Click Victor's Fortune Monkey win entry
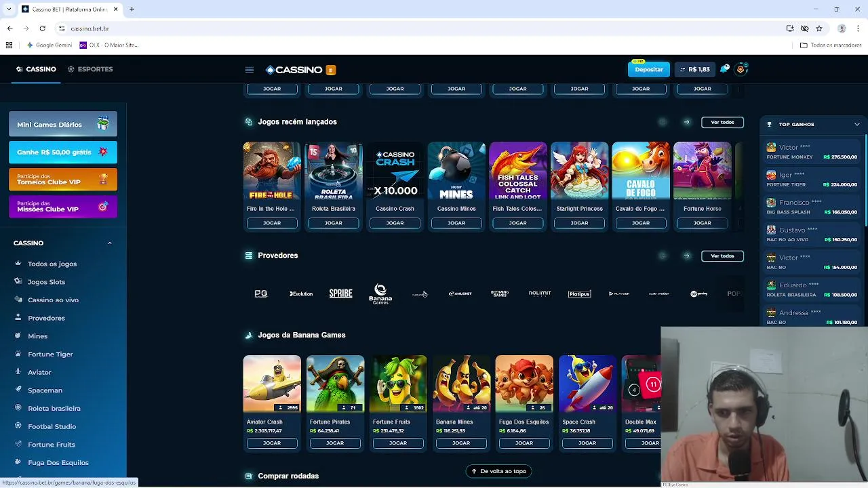This screenshot has width=868, height=488. tap(812, 152)
